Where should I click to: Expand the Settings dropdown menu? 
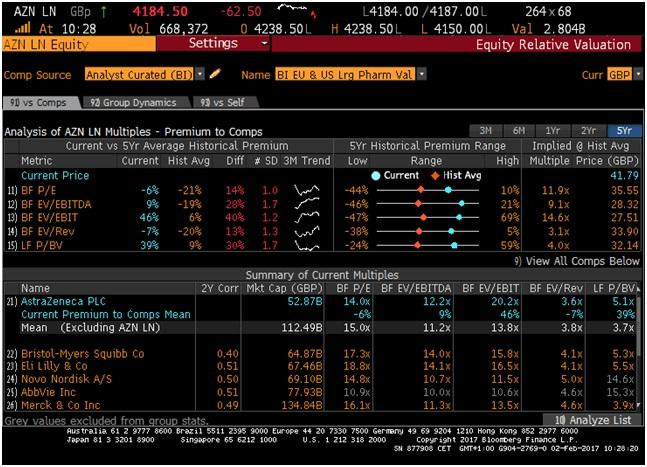pos(213,43)
